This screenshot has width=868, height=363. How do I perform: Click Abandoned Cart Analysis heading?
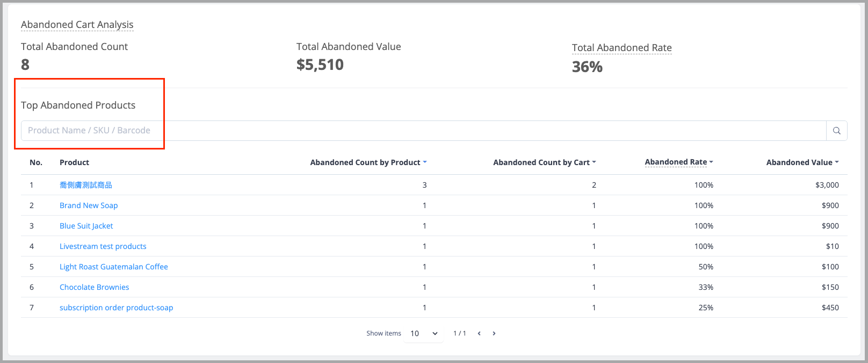pos(77,25)
